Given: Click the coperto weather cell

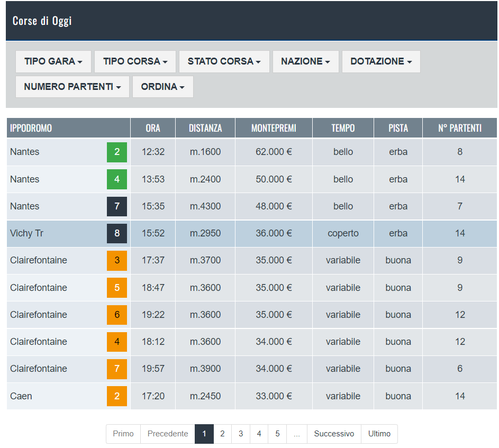Looking at the screenshot, I should point(343,233).
